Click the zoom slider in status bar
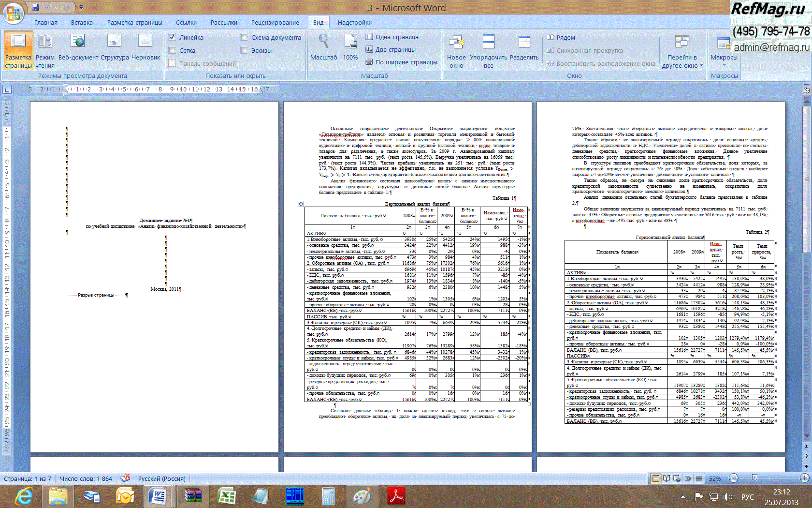The image size is (812, 508). tap(754, 478)
